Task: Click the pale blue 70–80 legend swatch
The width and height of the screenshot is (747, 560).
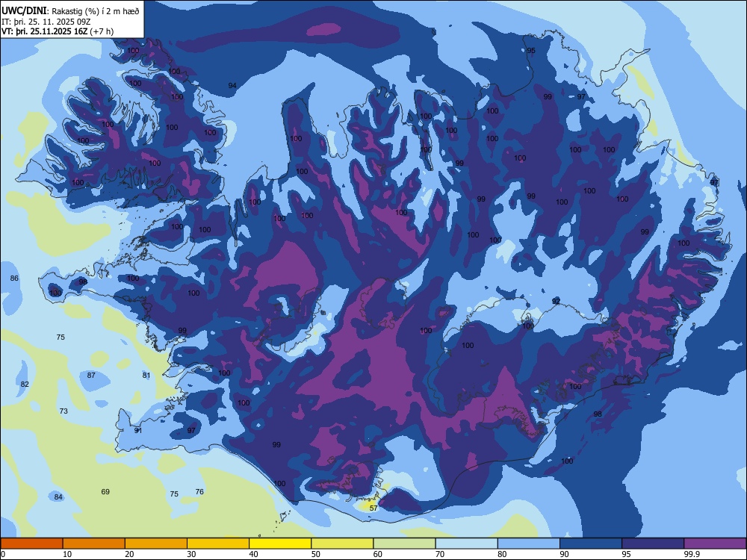Action: (466, 544)
